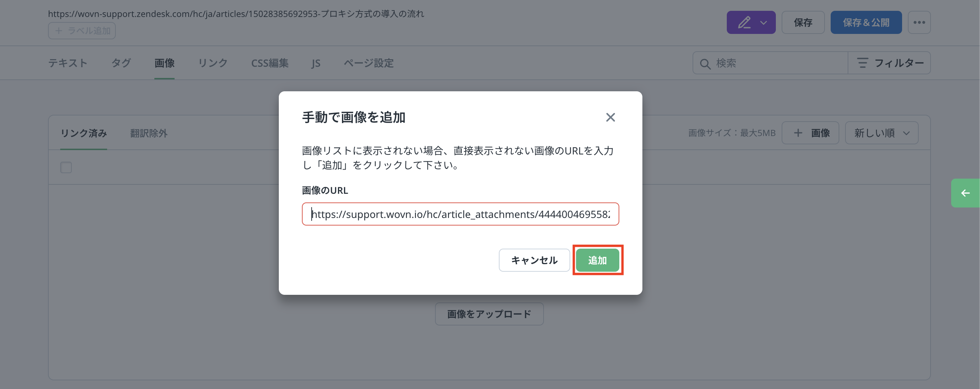980x389 pixels.
Task: Open the three-dots more options menu
Action: click(919, 22)
